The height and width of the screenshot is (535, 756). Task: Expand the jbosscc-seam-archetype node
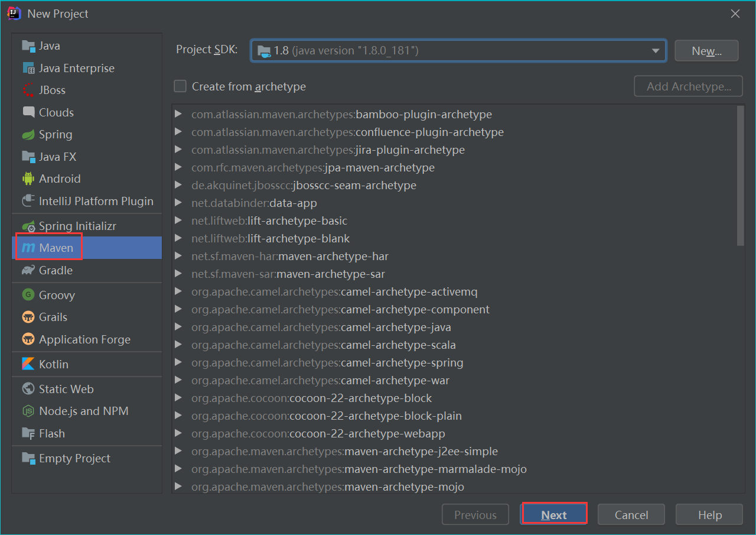click(178, 185)
